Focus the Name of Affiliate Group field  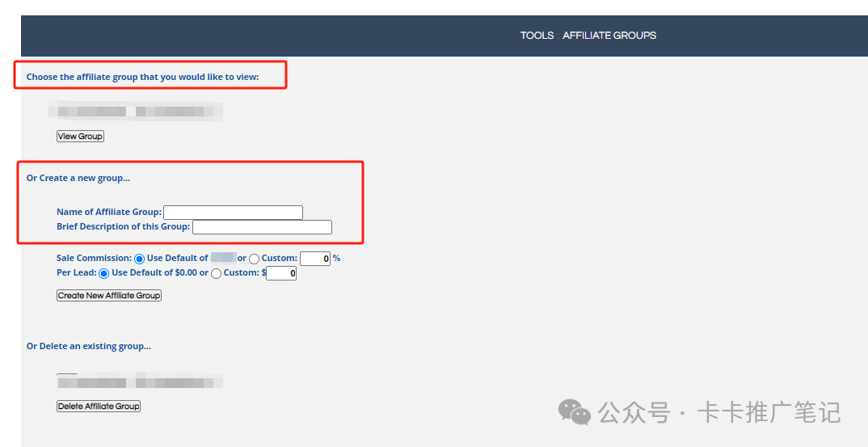point(233,213)
